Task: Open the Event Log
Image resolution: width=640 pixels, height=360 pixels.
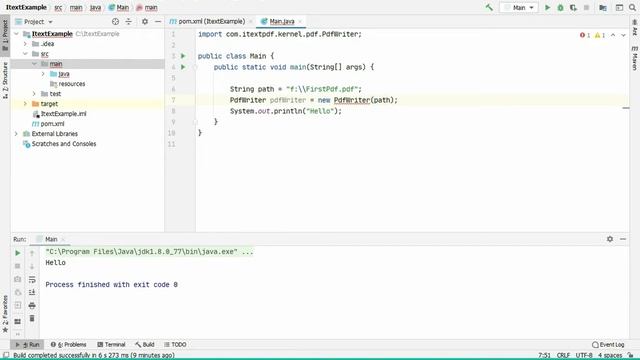Action: [608, 344]
